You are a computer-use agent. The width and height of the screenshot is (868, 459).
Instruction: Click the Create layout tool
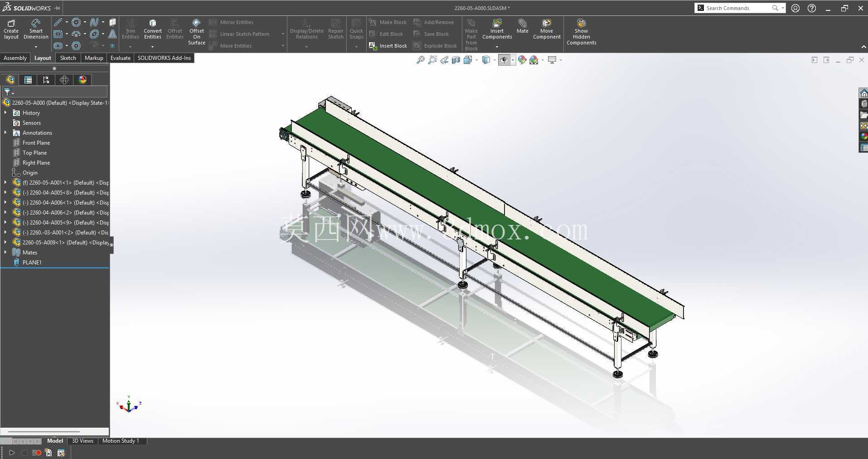(11, 29)
